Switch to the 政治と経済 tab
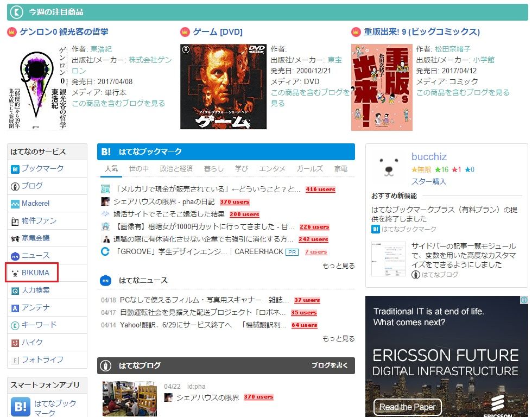Screen dimensions: 532x417 [x=176, y=168]
